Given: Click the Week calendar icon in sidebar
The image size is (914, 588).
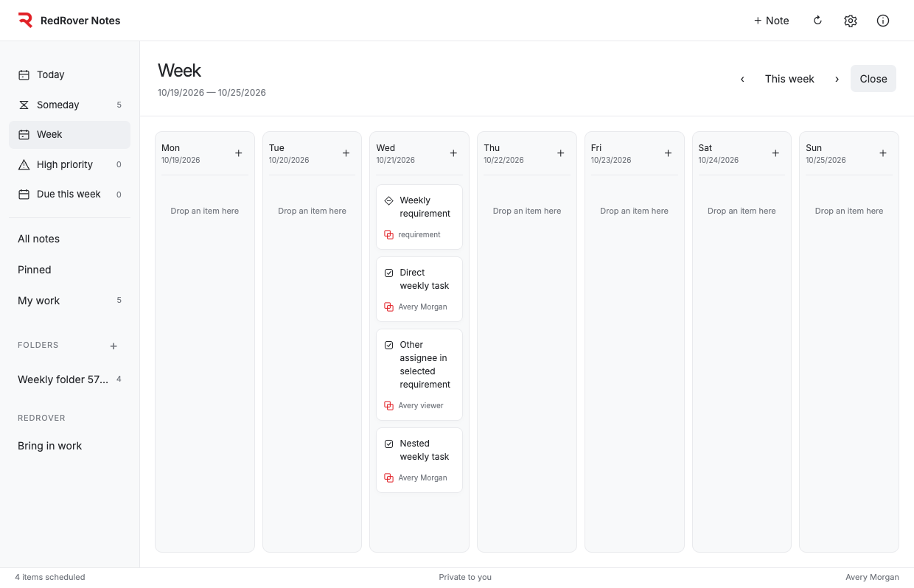Looking at the screenshot, I should pyautogui.click(x=24, y=134).
